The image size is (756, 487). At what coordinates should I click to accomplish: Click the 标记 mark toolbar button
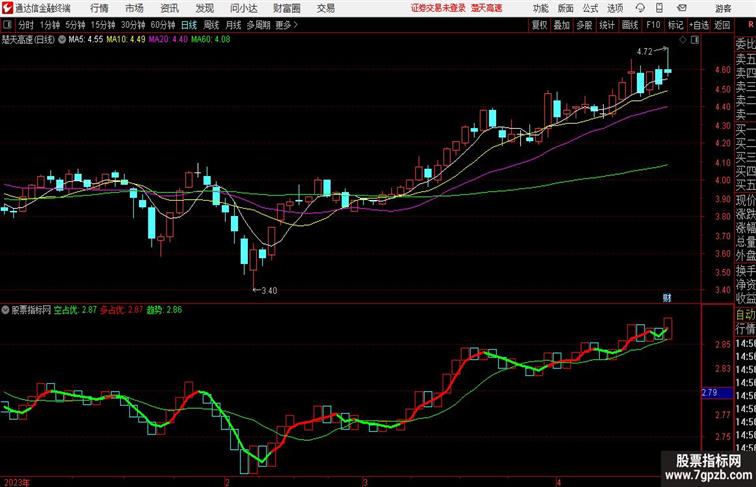pyautogui.click(x=675, y=25)
